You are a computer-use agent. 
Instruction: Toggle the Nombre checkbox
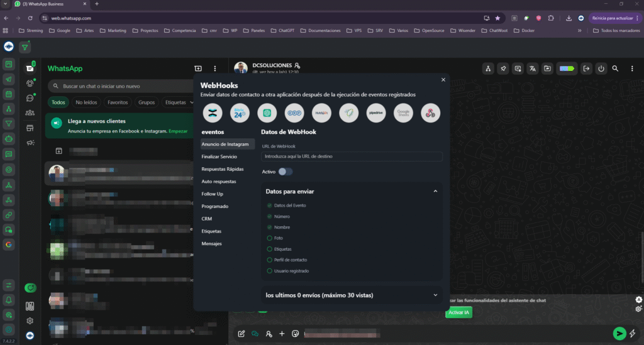[269, 227]
